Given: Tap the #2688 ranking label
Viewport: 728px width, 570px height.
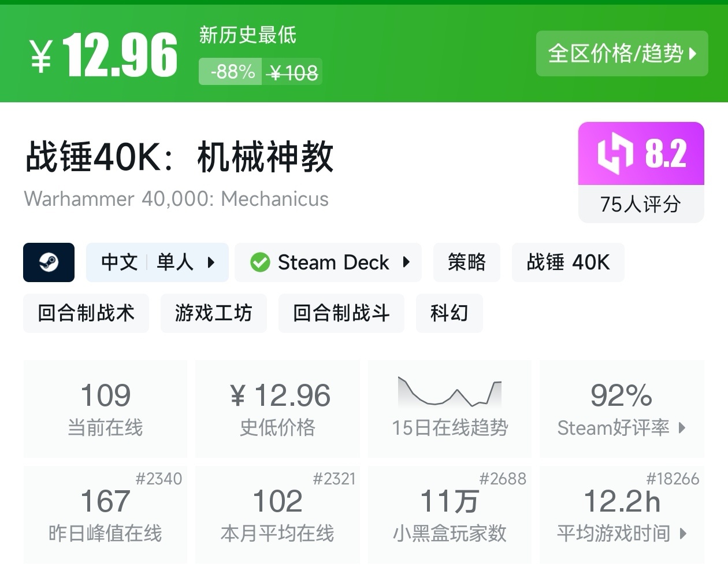Looking at the screenshot, I should tap(503, 479).
